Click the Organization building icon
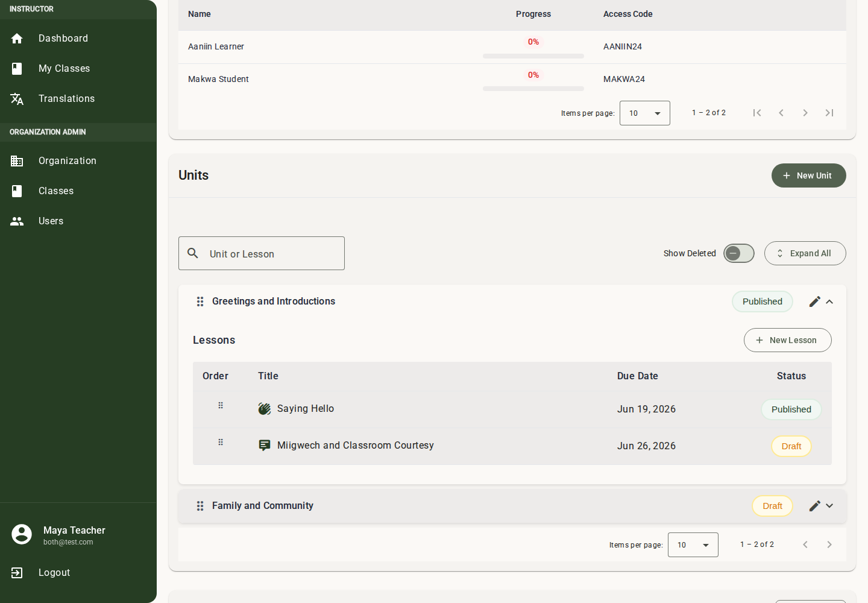The height and width of the screenshot is (603, 868). (x=17, y=161)
